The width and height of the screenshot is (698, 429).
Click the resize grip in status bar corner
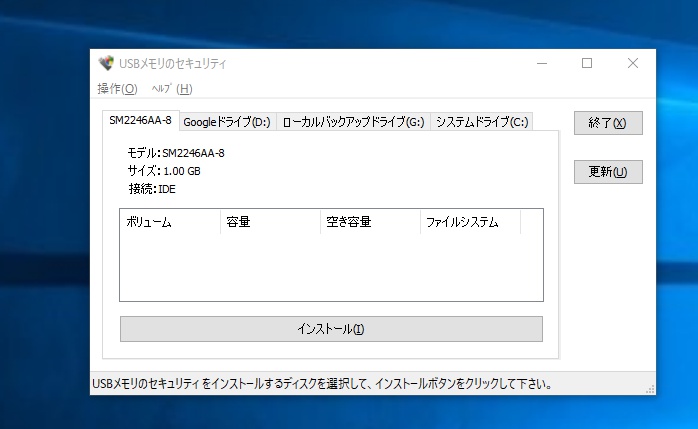(x=650, y=389)
